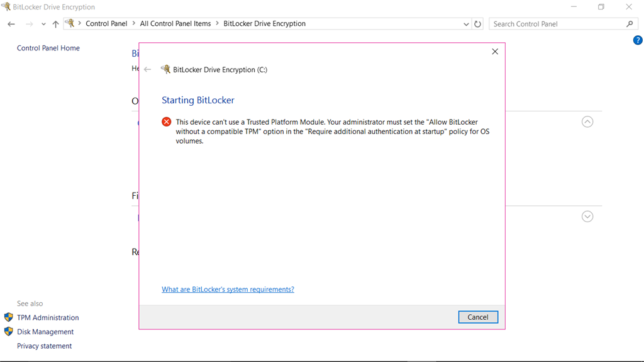Open Disk Management
The image size is (644, 362).
pos(45,332)
